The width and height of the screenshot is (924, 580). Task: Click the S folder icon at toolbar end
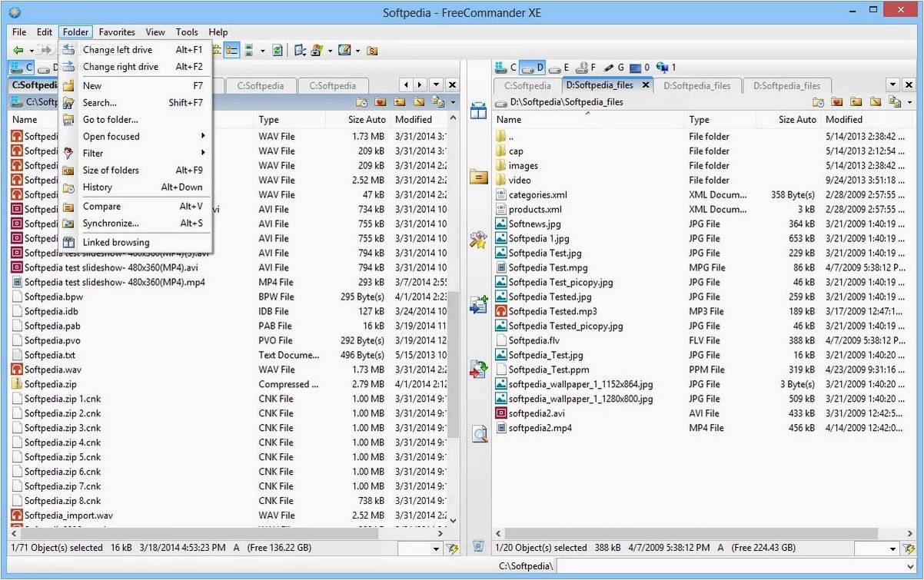coord(372,51)
